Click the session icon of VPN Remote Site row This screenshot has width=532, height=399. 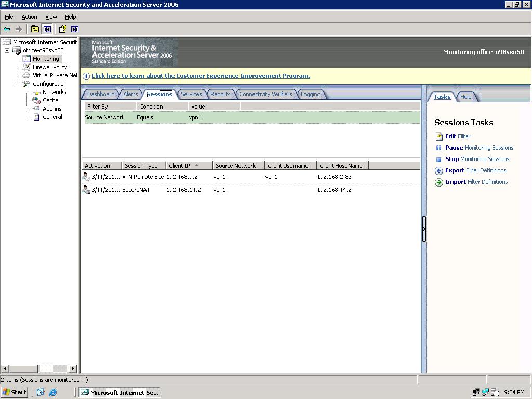tap(86, 177)
